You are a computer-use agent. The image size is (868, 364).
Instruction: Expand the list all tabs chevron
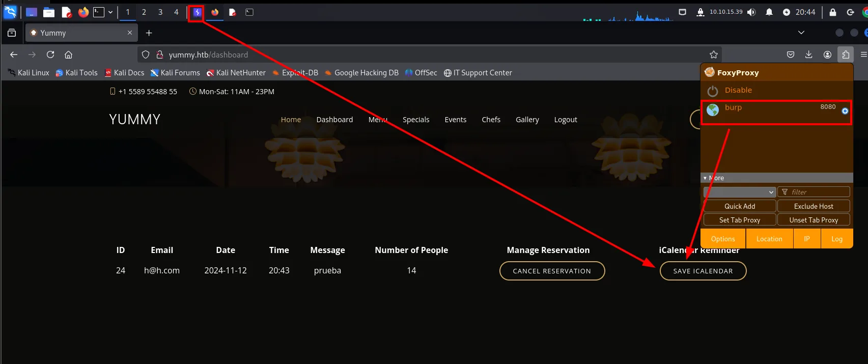pyautogui.click(x=801, y=33)
